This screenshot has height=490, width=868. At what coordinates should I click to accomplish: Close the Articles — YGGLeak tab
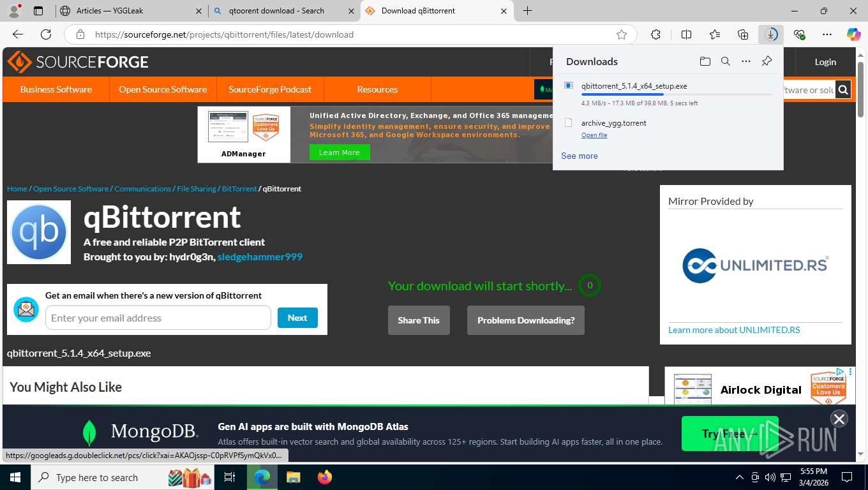[x=198, y=11]
